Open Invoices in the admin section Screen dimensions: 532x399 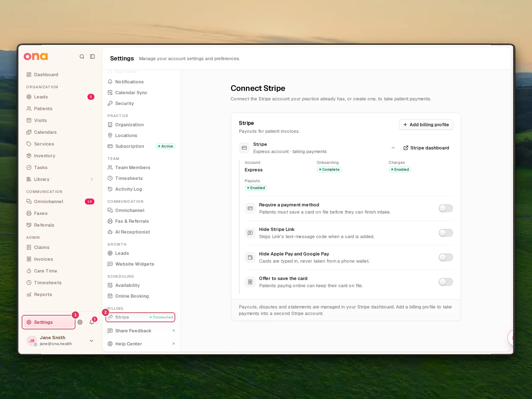(x=60, y=259)
